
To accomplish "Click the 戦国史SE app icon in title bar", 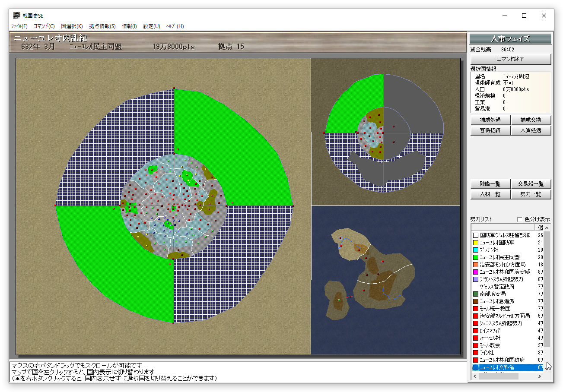I will 16,16.
